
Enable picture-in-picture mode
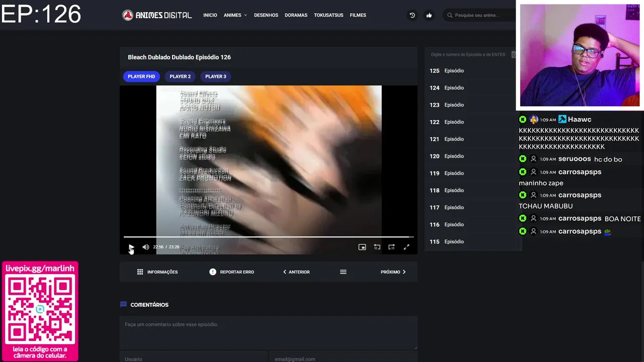(x=362, y=247)
